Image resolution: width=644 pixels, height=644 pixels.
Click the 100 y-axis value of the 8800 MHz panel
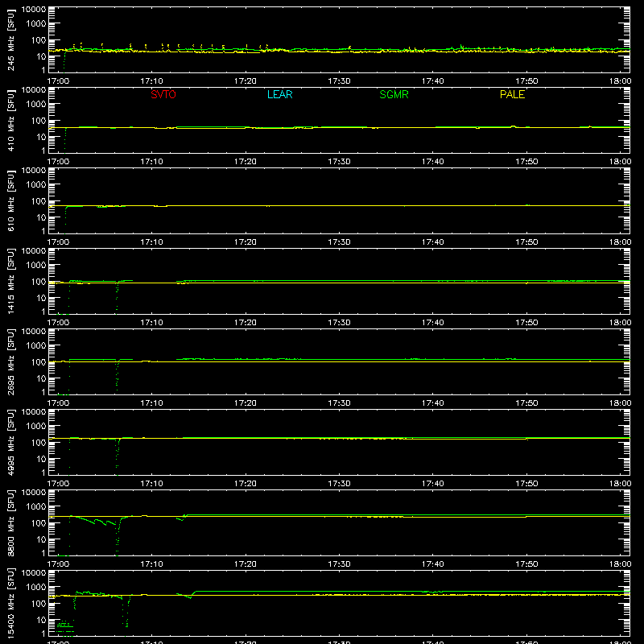click(39, 522)
